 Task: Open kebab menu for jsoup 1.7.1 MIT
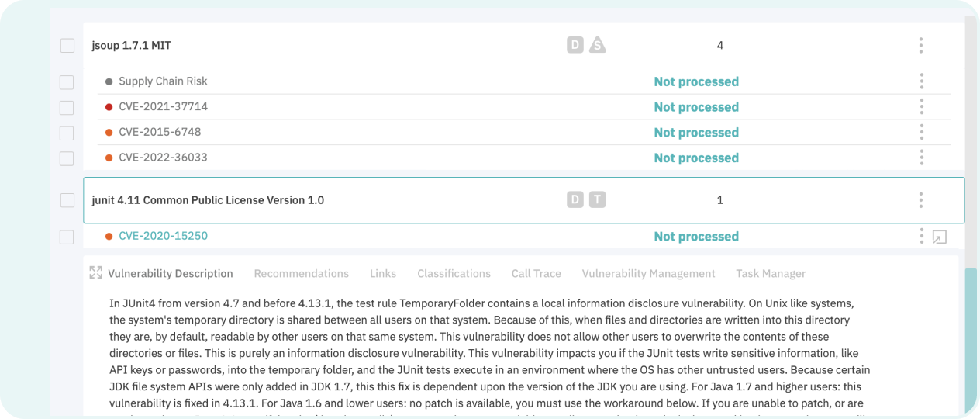click(920, 45)
